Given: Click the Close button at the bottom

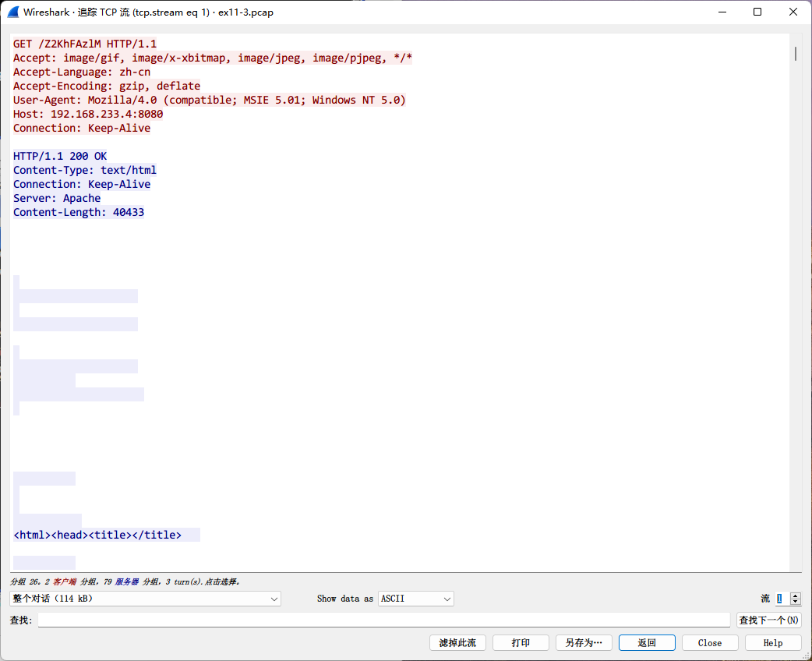Looking at the screenshot, I should pos(710,643).
